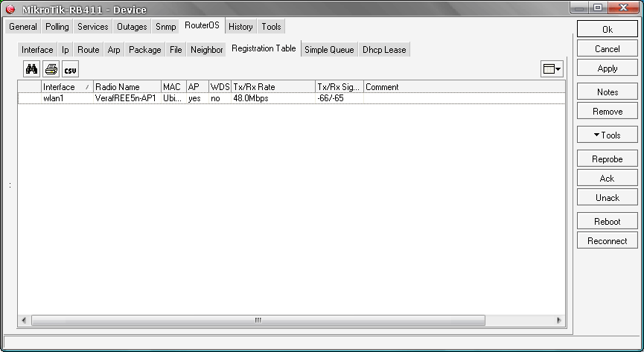Open Notes for the device
The width and height of the screenshot is (644, 352).
pyautogui.click(x=607, y=92)
